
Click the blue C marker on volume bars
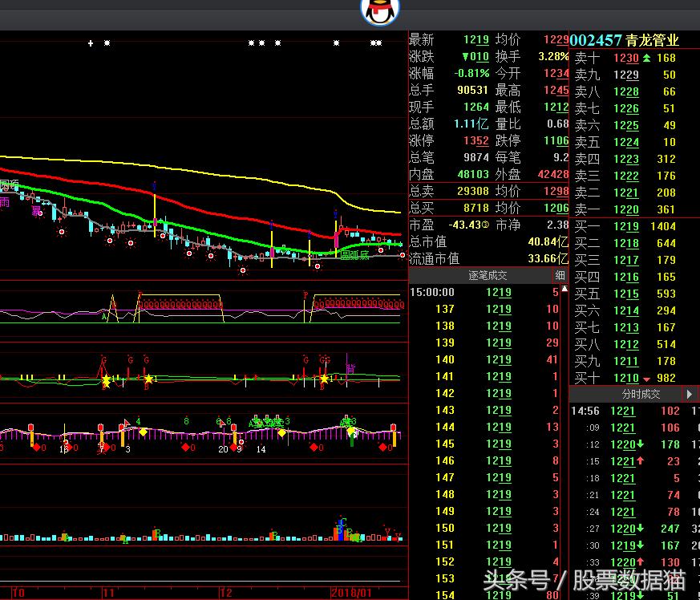(341, 522)
